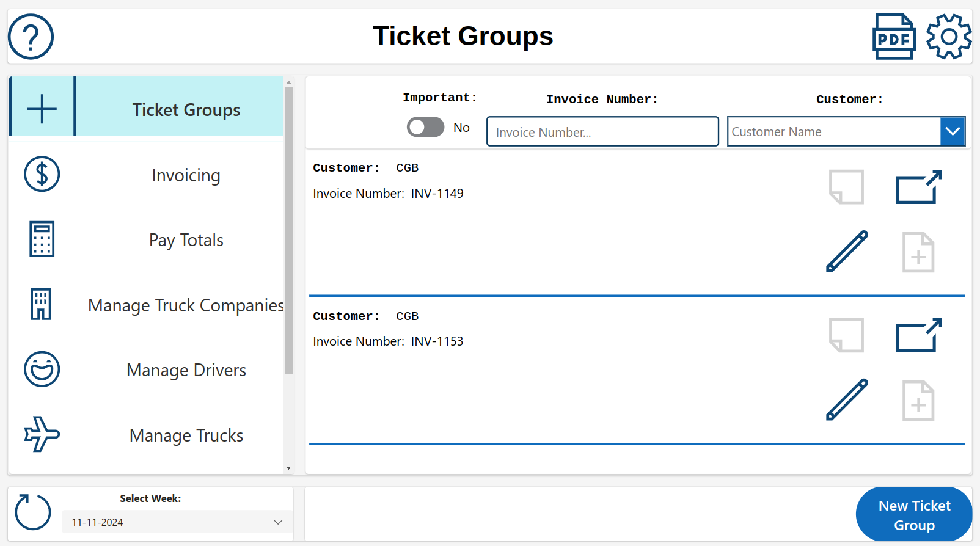Open INV-1153 in new window icon

click(x=918, y=335)
